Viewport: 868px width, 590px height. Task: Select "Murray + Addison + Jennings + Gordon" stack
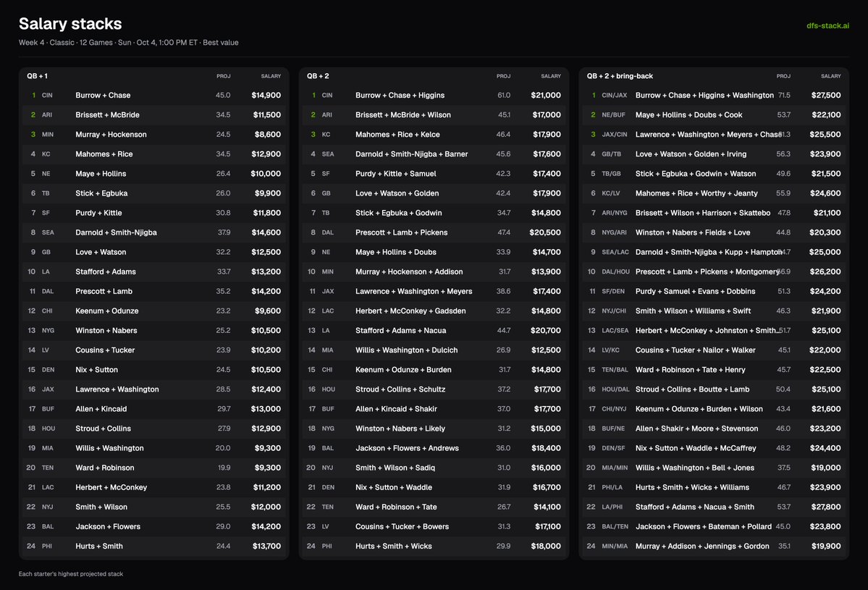point(702,547)
